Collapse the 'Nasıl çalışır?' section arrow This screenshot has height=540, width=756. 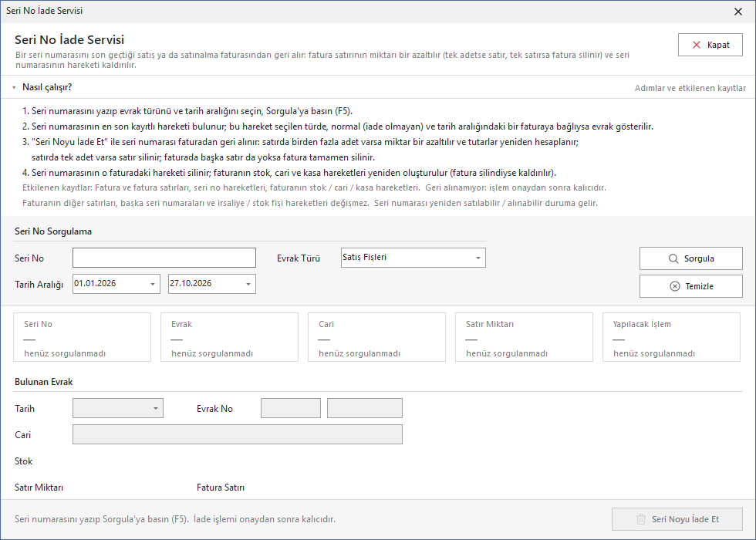click(x=14, y=87)
